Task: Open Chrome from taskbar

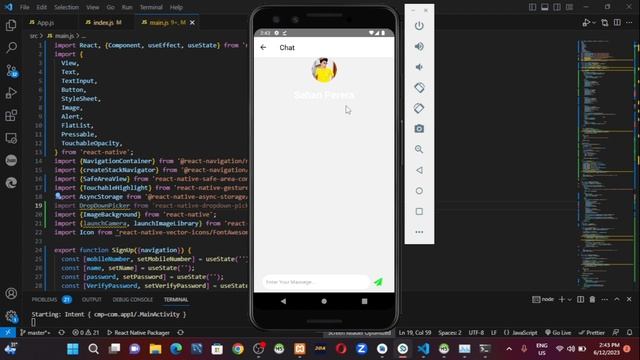Action: (x=238, y=349)
